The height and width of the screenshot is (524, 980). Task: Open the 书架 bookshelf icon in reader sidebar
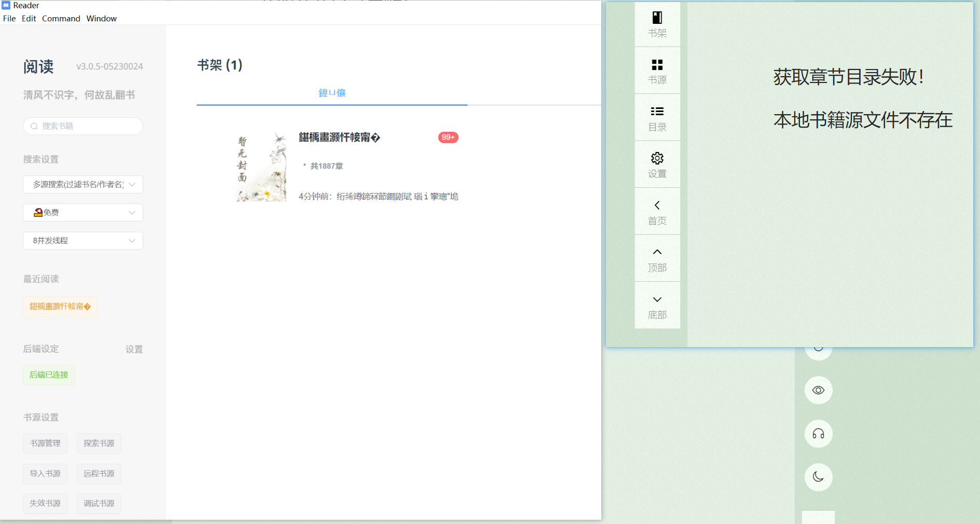(657, 24)
